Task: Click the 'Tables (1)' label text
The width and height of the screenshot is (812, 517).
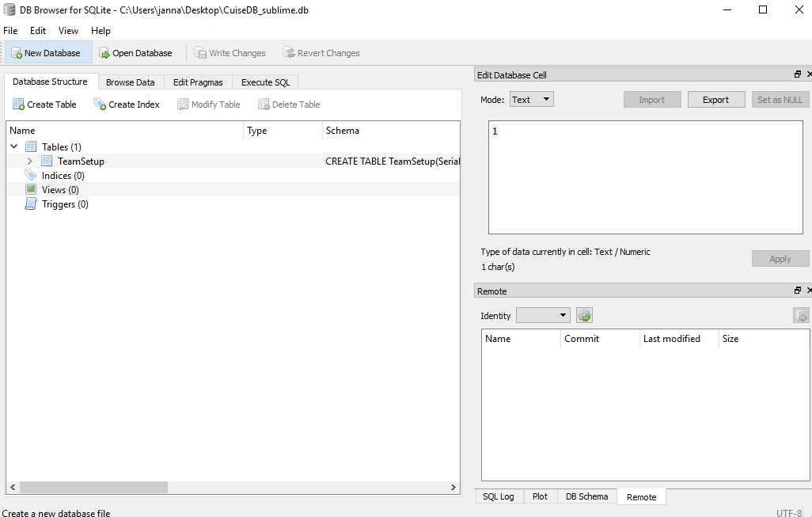Action: click(x=62, y=147)
